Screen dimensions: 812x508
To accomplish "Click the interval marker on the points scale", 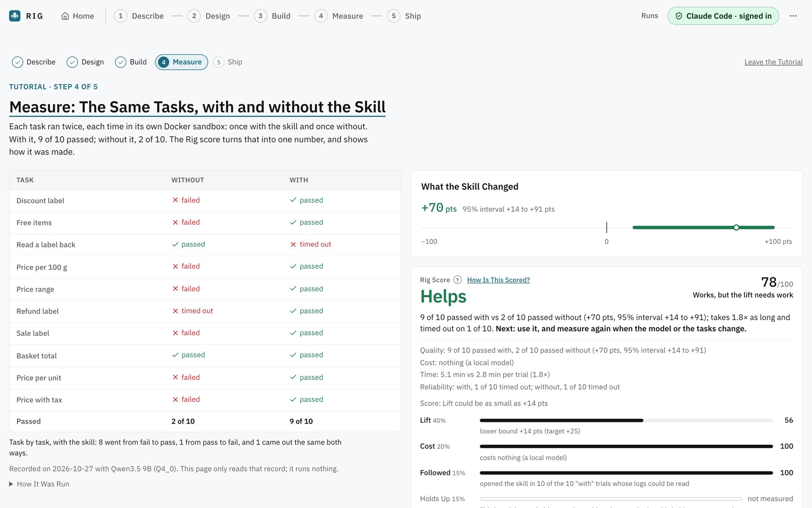I will pos(736,228).
